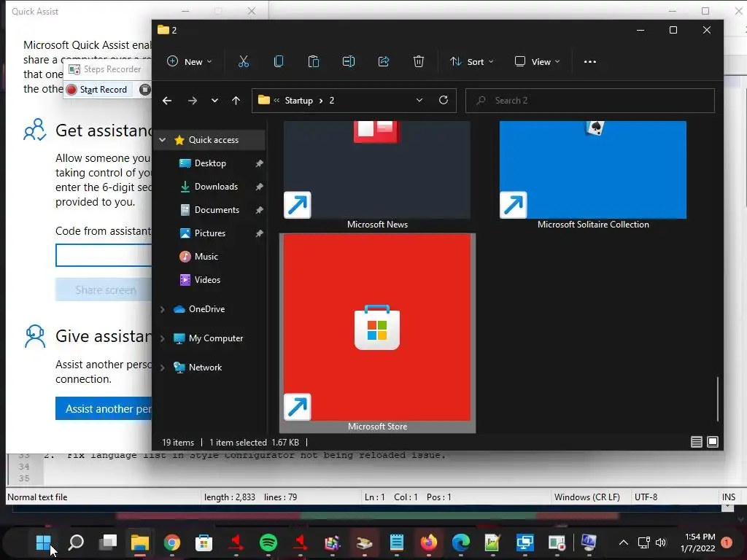Open Task View on the taskbar
This screenshot has height=560, width=747.
(x=108, y=542)
